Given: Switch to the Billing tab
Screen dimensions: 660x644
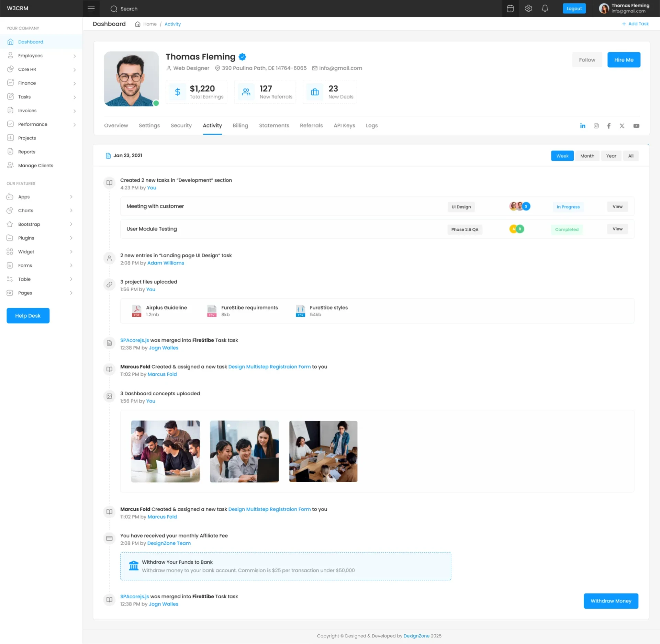Looking at the screenshot, I should coord(240,126).
